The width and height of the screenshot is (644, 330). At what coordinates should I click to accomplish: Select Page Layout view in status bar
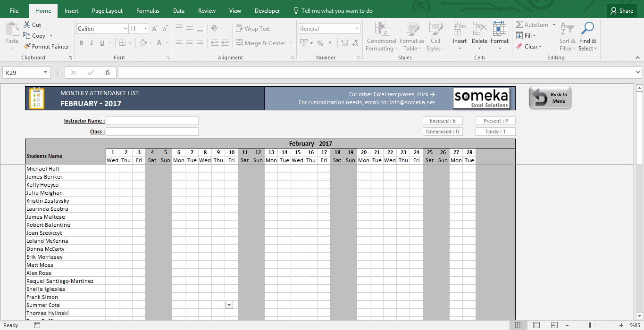536,325
